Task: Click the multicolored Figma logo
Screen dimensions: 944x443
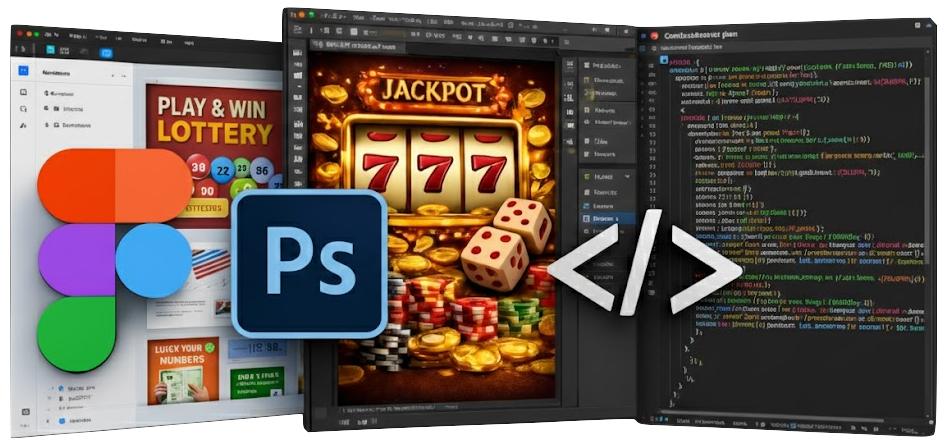Action: [x=114, y=259]
